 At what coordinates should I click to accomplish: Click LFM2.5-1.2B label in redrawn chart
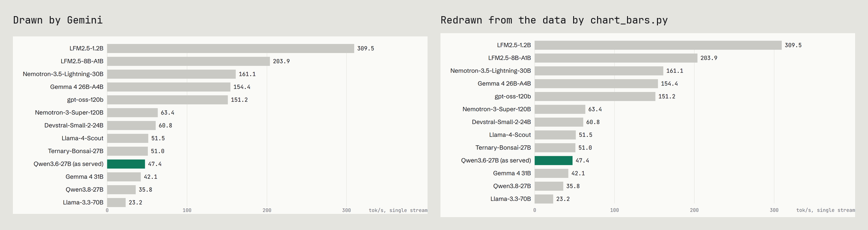pyautogui.click(x=514, y=45)
